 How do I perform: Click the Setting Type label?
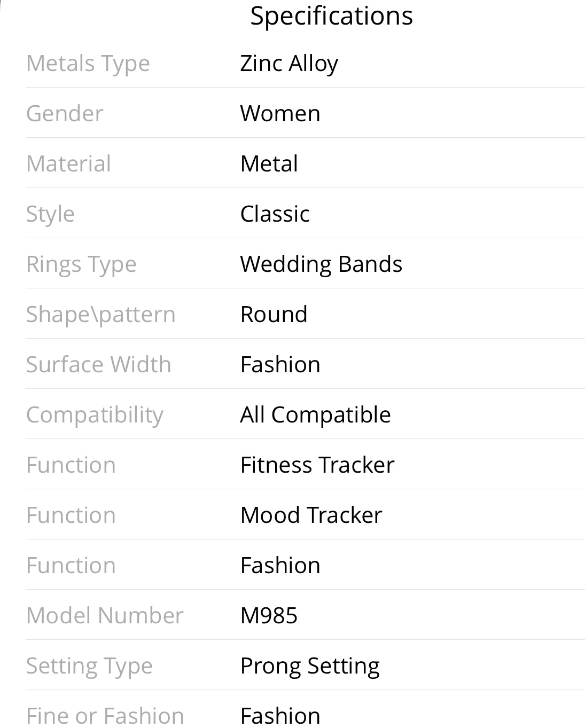click(x=89, y=667)
